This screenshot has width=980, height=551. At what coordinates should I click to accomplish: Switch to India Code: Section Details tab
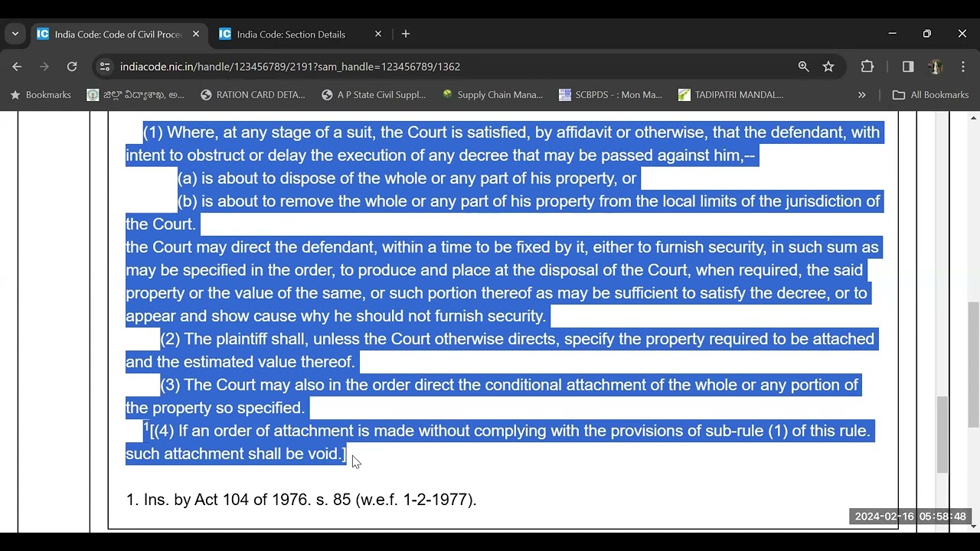coord(291,34)
